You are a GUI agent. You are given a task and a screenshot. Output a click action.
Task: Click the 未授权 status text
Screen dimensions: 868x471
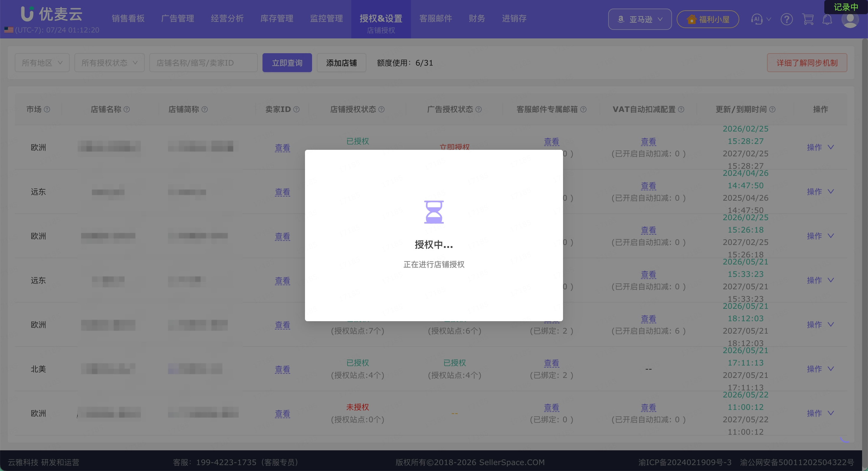(x=358, y=407)
